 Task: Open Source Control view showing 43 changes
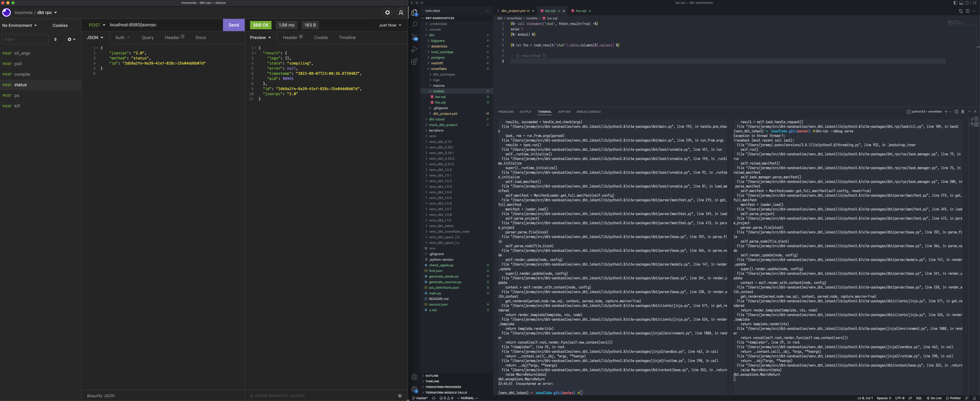pyautogui.click(x=414, y=37)
